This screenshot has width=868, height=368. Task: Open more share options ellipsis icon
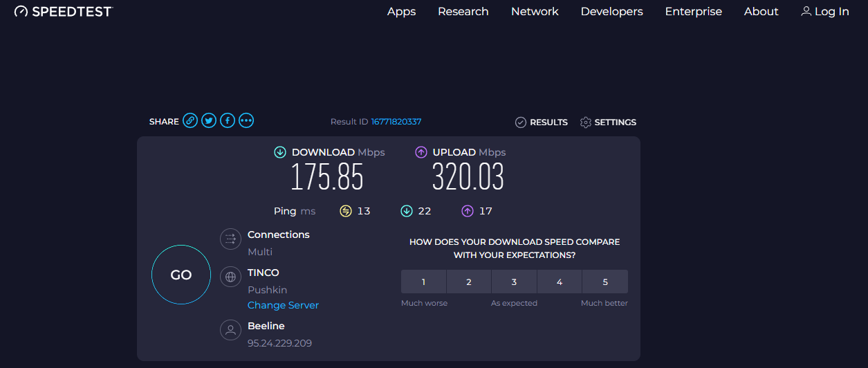click(246, 121)
